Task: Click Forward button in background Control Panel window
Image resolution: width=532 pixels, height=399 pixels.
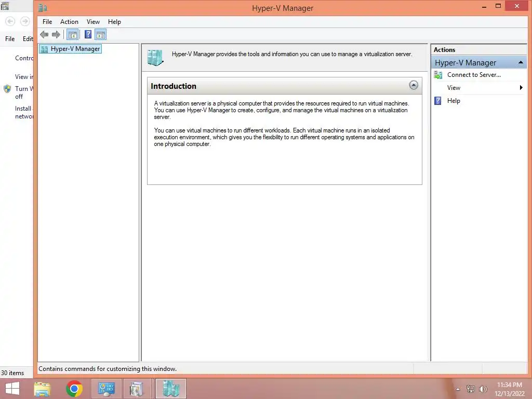Action: 25,21
